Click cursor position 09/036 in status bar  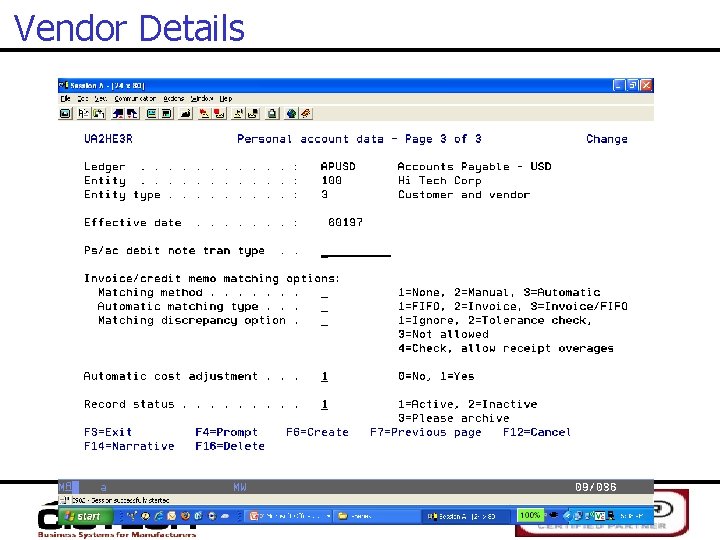596,487
